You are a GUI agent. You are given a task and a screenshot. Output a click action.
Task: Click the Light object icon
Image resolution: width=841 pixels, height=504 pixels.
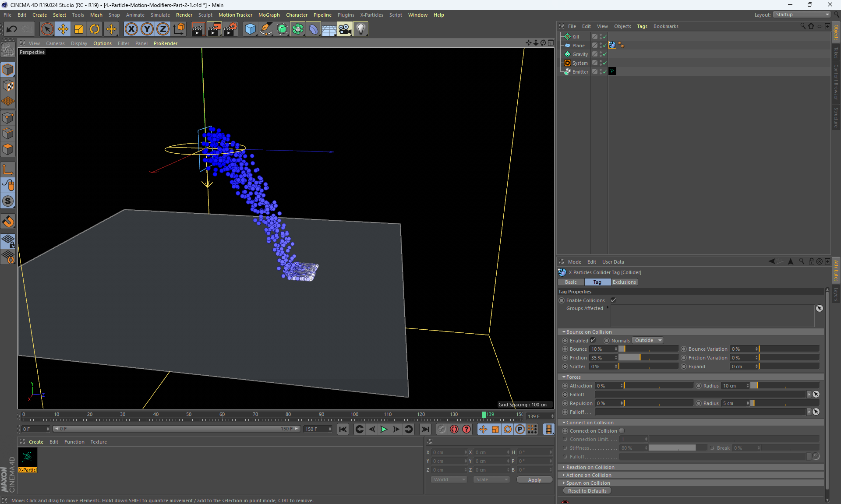[360, 29]
